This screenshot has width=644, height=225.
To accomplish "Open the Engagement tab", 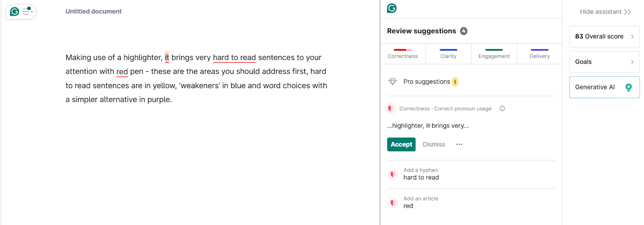I will pyautogui.click(x=494, y=54).
